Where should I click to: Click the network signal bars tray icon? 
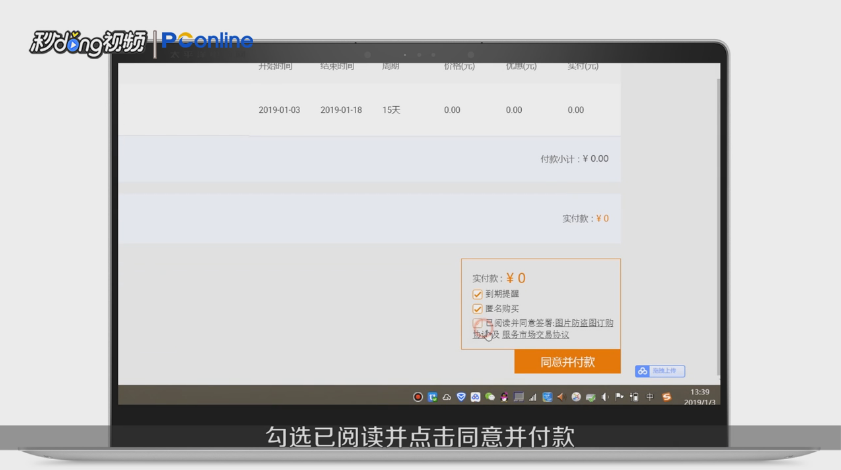(x=533, y=397)
